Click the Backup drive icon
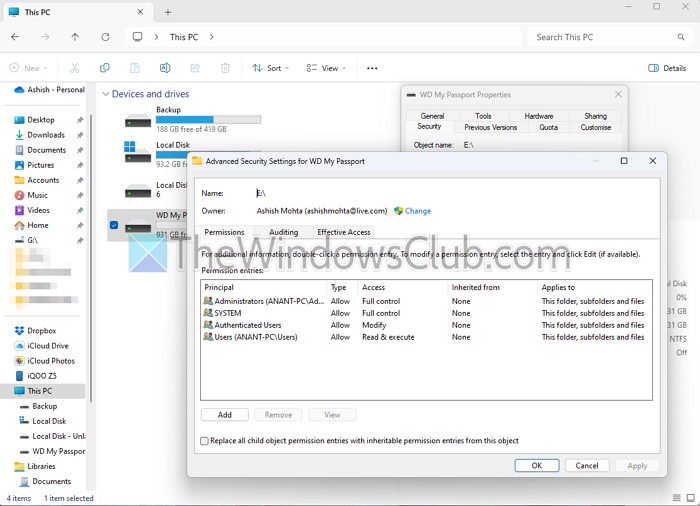This screenshot has height=506, width=700. (x=138, y=121)
